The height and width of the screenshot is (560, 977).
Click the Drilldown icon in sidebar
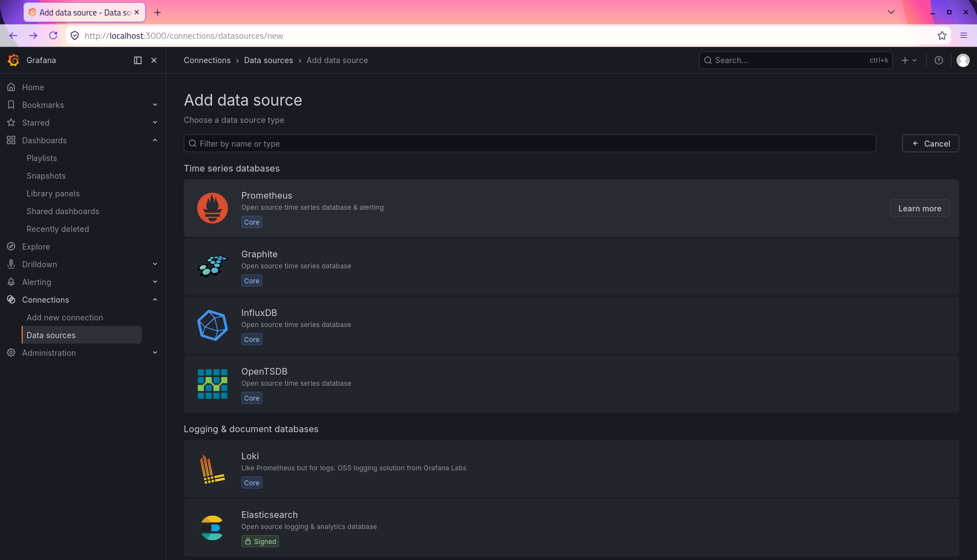tap(11, 265)
